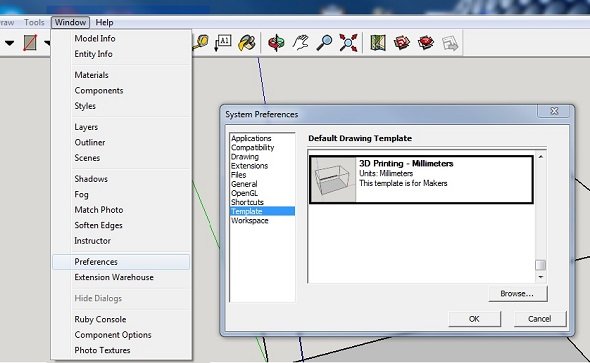The width and height of the screenshot is (590, 363).
Task: Activate the Orbit tool
Action: click(276, 43)
